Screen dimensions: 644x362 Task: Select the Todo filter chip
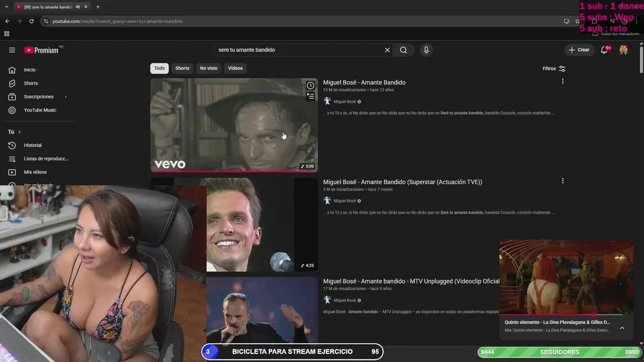[159, 68]
